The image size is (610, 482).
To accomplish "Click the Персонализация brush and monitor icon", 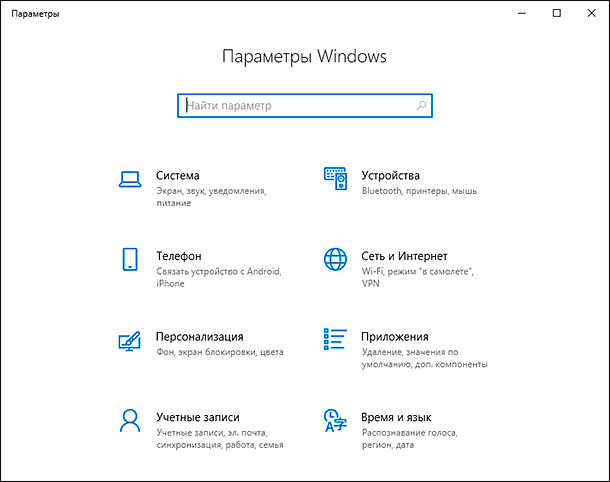I will click(x=130, y=341).
